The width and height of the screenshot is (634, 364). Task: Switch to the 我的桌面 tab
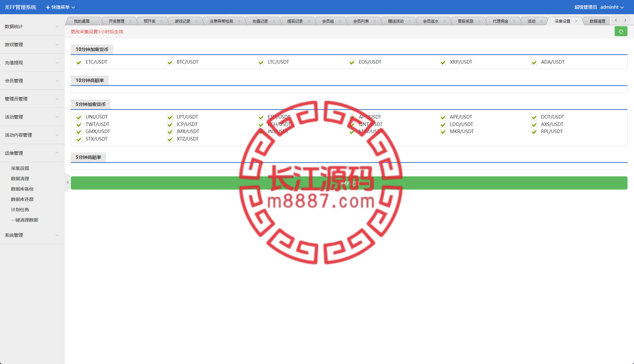(x=82, y=21)
